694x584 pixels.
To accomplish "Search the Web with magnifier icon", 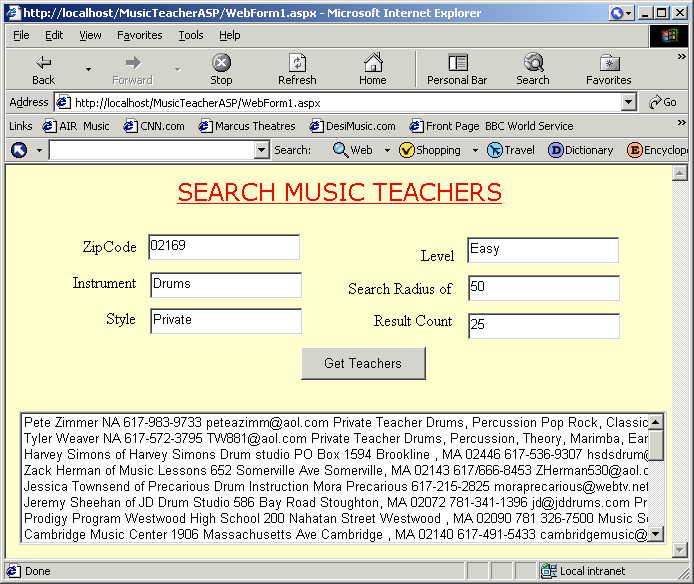I will pos(340,150).
